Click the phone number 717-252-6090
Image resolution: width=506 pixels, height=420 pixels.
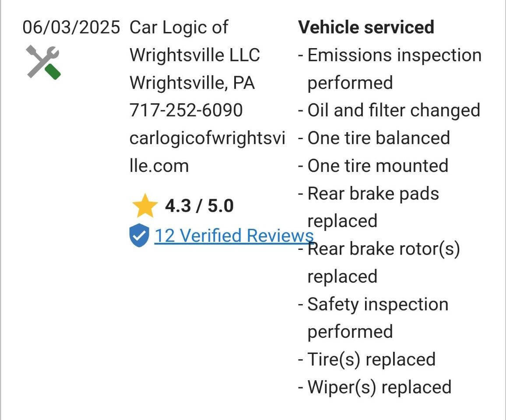[186, 110]
